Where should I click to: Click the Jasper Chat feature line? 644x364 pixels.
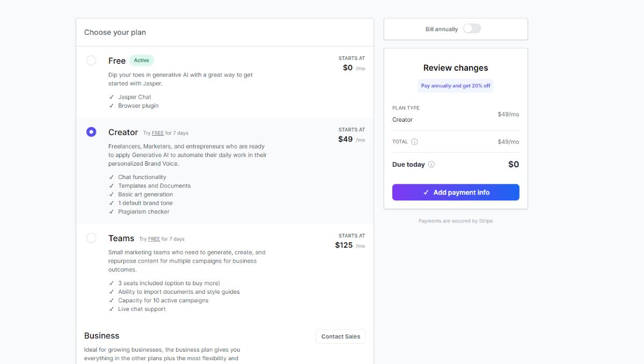135,97
